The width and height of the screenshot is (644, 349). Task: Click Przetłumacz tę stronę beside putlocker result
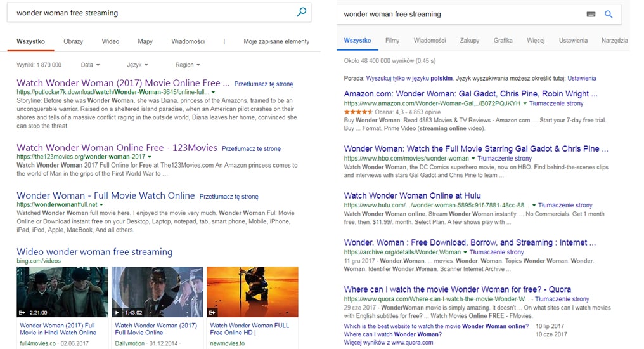pyautogui.click(x=264, y=84)
